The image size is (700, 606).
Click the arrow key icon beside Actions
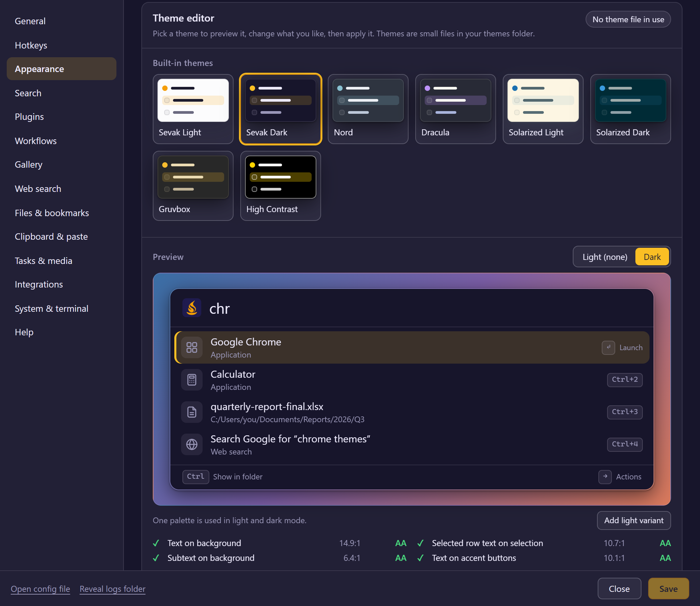click(605, 476)
